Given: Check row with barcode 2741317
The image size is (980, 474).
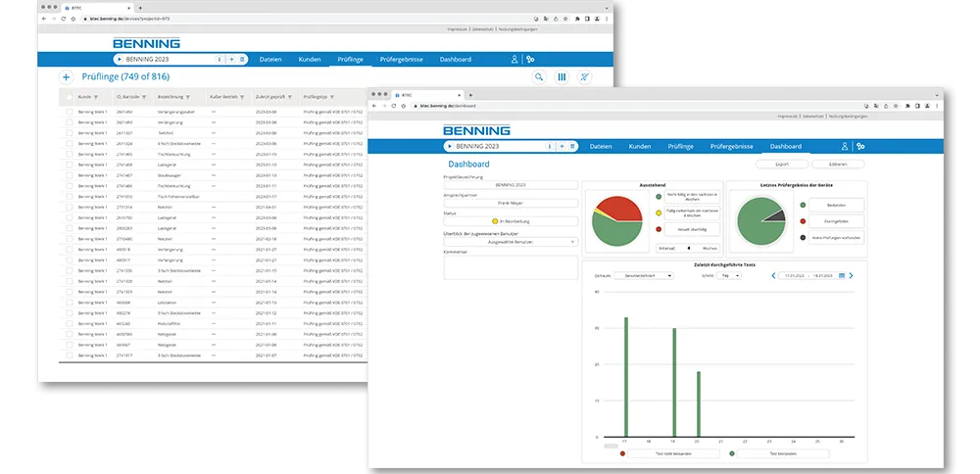Looking at the screenshot, I should pyautogui.click(x=69, y=355).
